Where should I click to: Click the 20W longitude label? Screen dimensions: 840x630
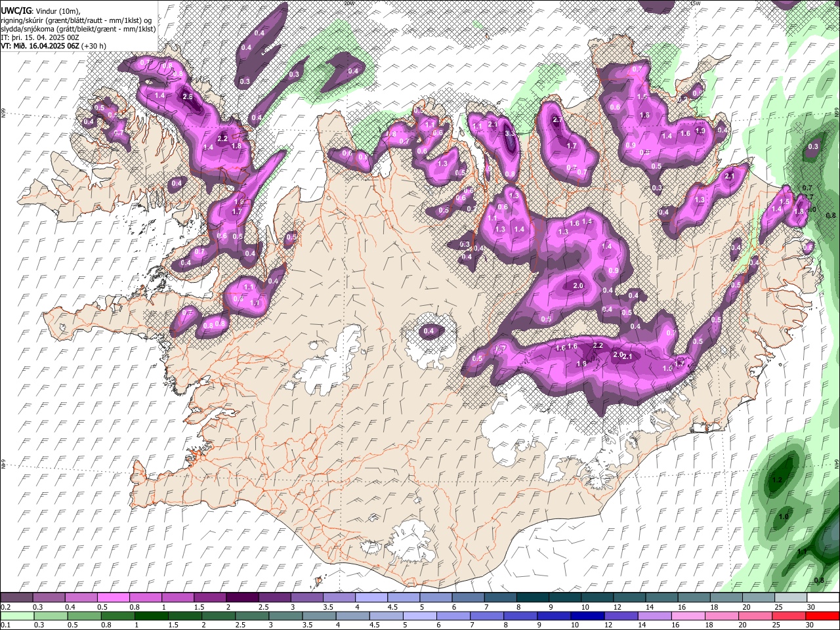point(348,3)
